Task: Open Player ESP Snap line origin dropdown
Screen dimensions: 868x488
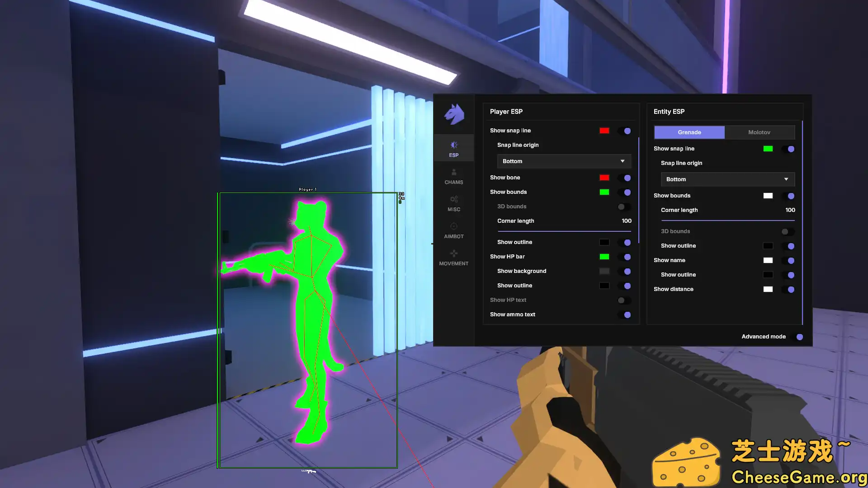Action: click(564, 161)
